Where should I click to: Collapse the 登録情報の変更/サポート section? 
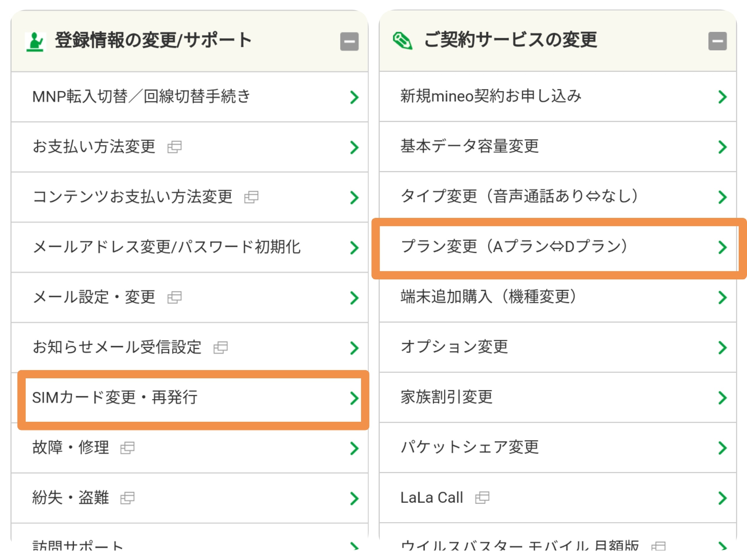coord(349,41)
